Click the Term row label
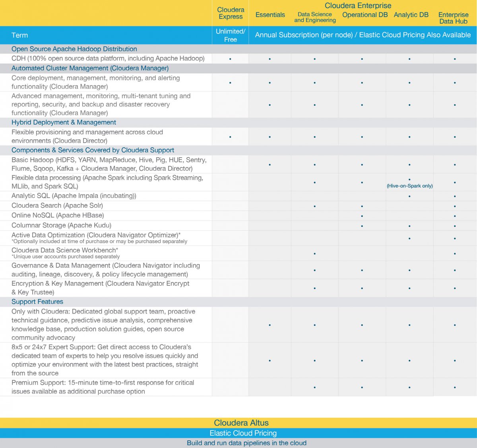This screenshot has width=477, height=448. click(20, 35)
